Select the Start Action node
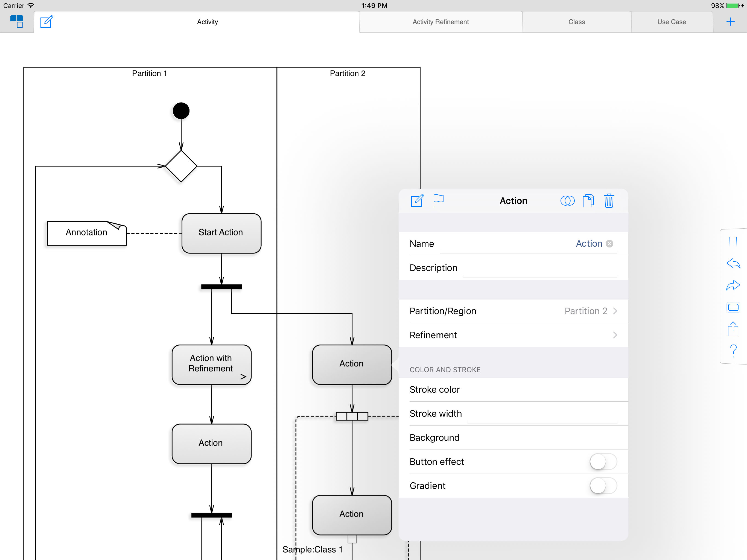Image resolution: width=747 pixels, height=560 pixels. (x=221, y=233)
